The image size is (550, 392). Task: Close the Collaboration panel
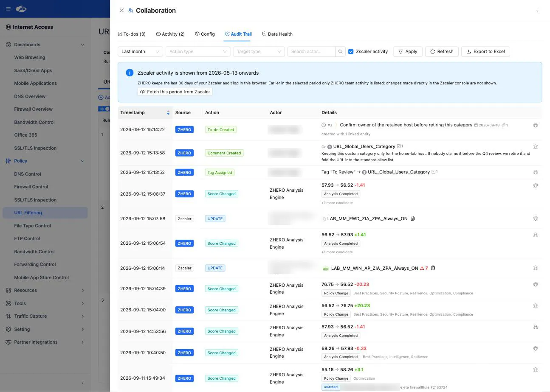[121, 10]
